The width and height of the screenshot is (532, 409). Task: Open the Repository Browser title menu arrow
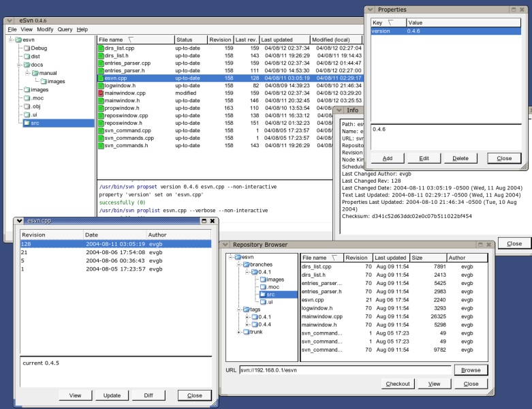tap(225, 245)
